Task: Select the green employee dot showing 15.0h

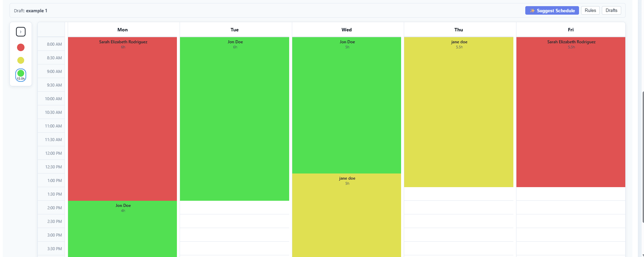Action: pyautogui.click(x=21, y=75)
